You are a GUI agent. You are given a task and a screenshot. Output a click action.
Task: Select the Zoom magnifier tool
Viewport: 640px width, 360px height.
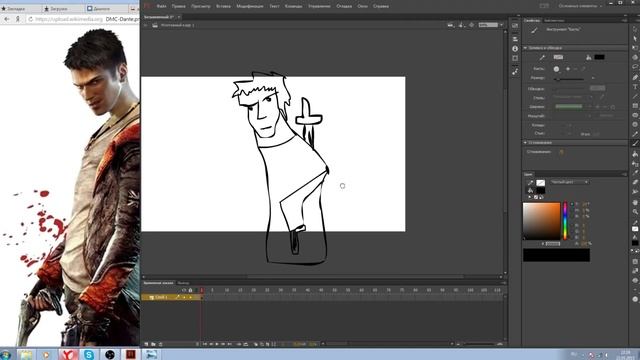(636, 211)
